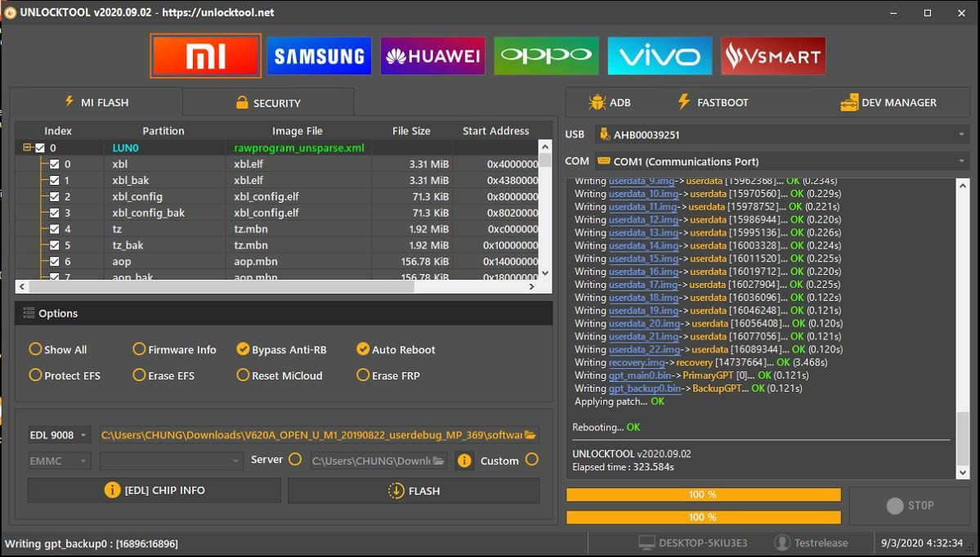Select the aop partition row
Image resolution: width=980 pixels, height=557 pixels.
(x=276, y=262)
